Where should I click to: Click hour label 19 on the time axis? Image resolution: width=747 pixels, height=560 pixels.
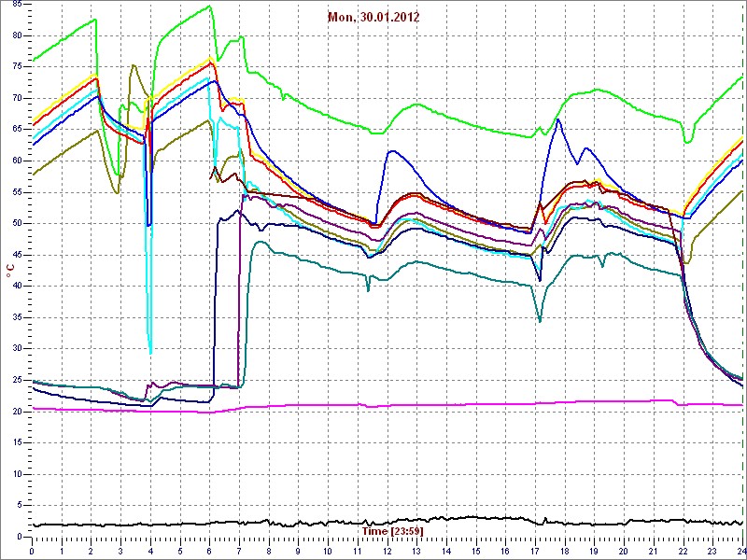(x=595, y=551)
